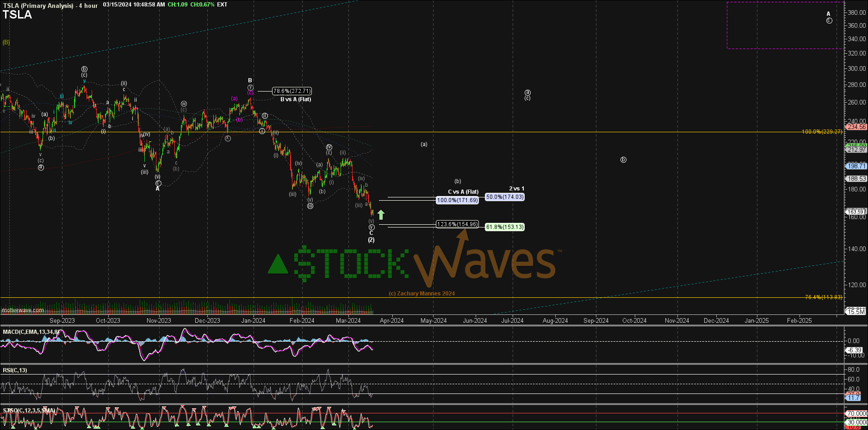This screenshot has height=430, width=868.
Task: Select the 50.0%(174.03) retracement label
Action: click(x=504, y=197)
